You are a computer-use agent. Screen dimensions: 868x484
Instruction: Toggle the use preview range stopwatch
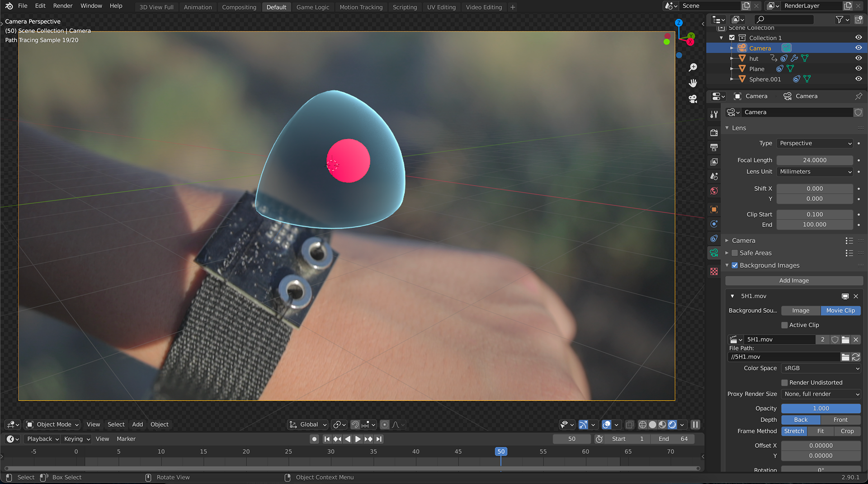pos(599,439)
